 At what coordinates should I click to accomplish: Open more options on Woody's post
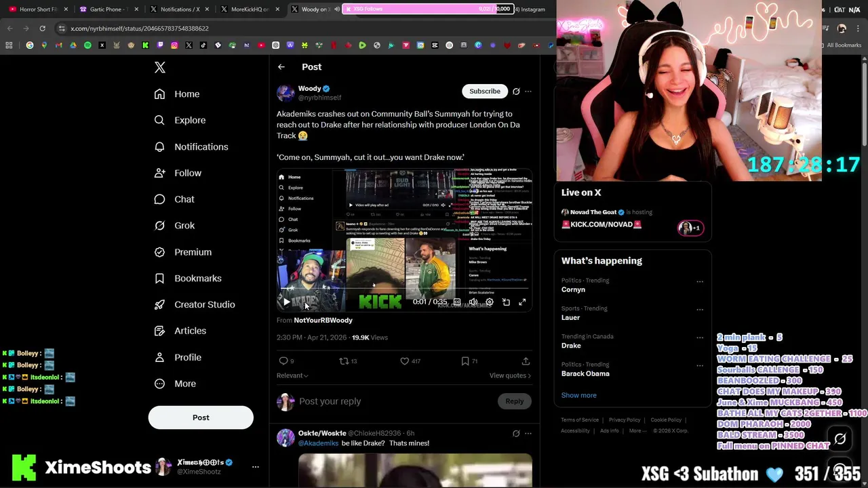click(x=528, y=91)
